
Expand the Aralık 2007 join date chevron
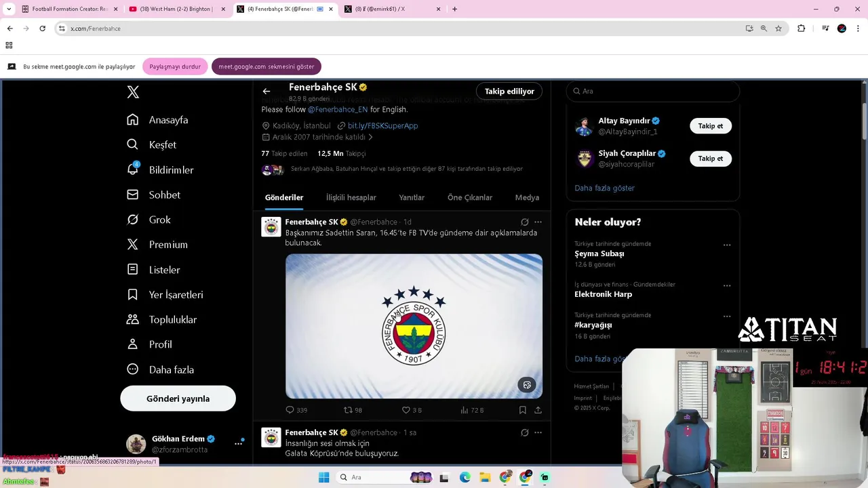point(370,137)
